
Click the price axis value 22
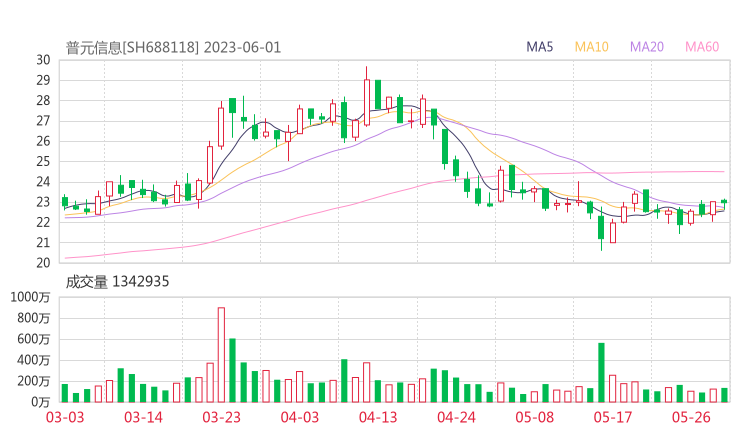[x=43, y=222]
